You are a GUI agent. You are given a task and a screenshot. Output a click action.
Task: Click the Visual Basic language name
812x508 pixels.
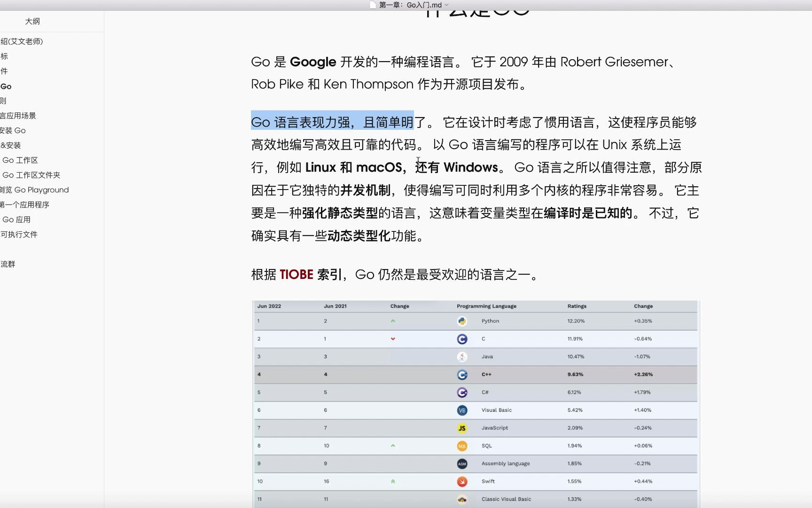point(496,410)
